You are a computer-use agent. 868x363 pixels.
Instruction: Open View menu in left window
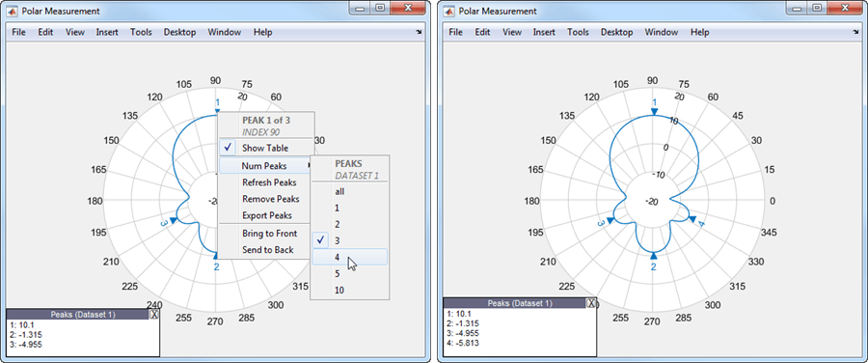(x=74, y=32)
